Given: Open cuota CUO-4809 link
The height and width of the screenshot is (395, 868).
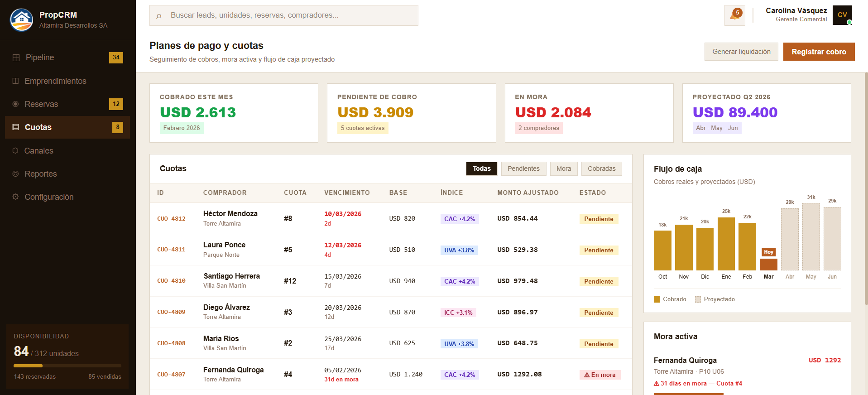Looking at the screenshot, I should [171, 312].
